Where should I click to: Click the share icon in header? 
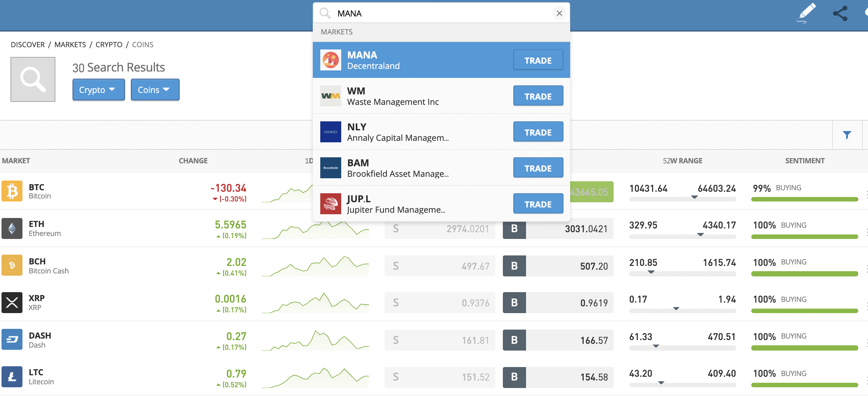pyautogui.click(x=840, y=13)
